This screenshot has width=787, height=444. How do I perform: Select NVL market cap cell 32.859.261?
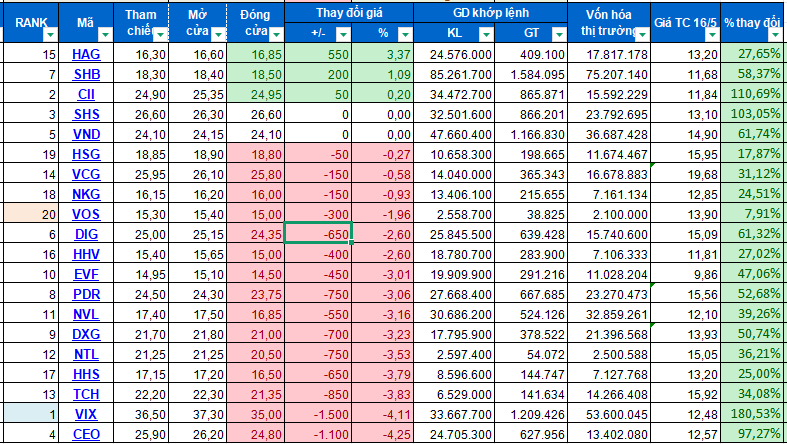609,314
